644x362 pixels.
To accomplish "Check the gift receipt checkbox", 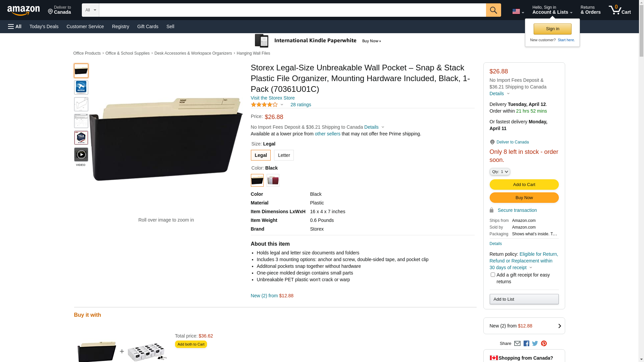I will click(x=493, y=275).
